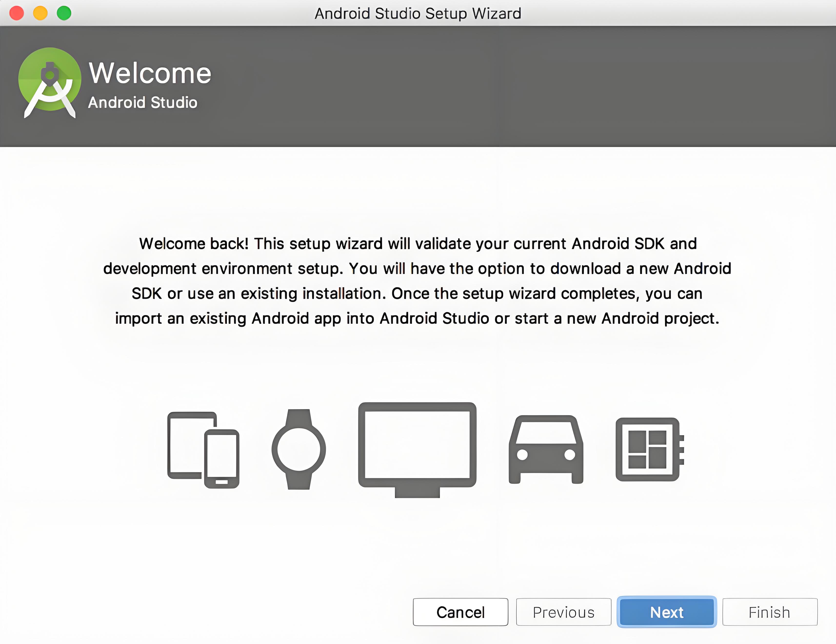
Task: Click the car auto icon
Action: [x=546, y=450]
